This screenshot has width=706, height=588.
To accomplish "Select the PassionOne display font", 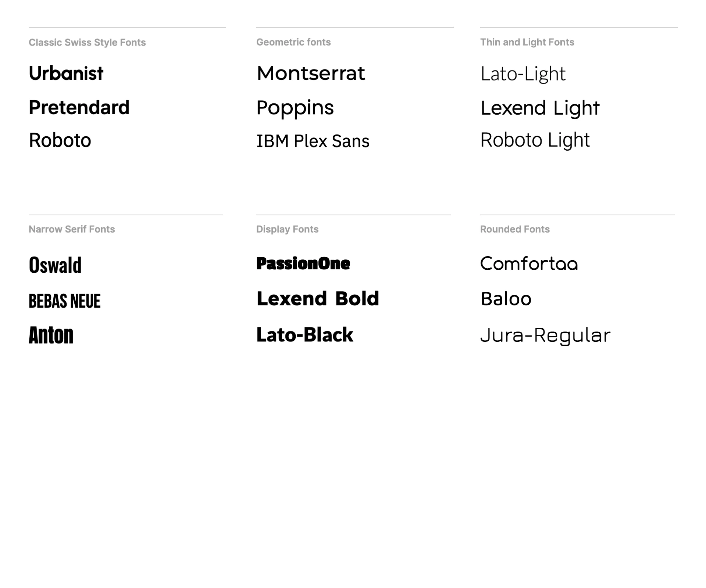I will tap(303, 263).
